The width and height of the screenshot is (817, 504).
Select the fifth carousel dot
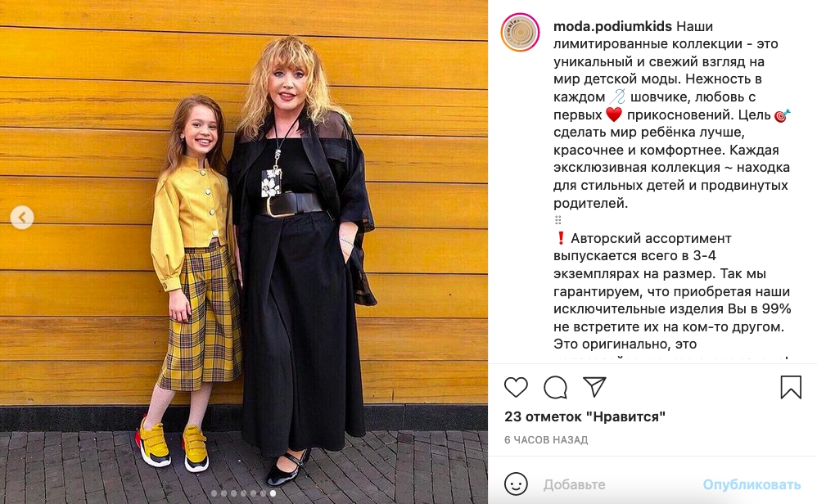[x=253, y=493]
